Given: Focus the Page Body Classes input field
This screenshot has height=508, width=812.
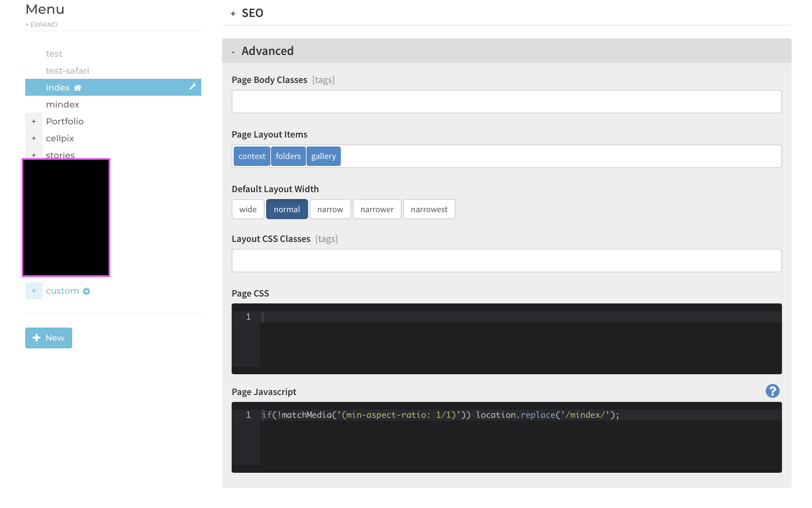Looking at the screenshot, I should tap(506, 102).
